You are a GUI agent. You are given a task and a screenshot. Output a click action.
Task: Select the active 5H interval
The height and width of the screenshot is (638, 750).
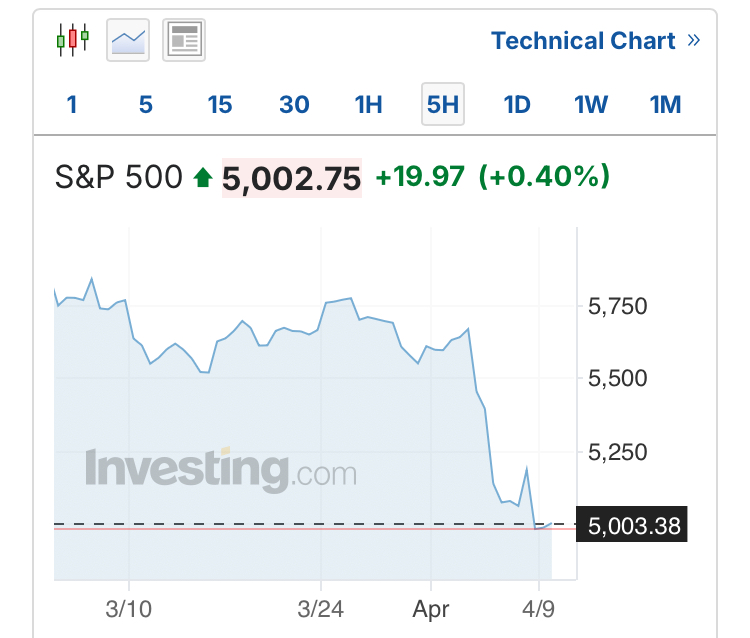[443, 104]
